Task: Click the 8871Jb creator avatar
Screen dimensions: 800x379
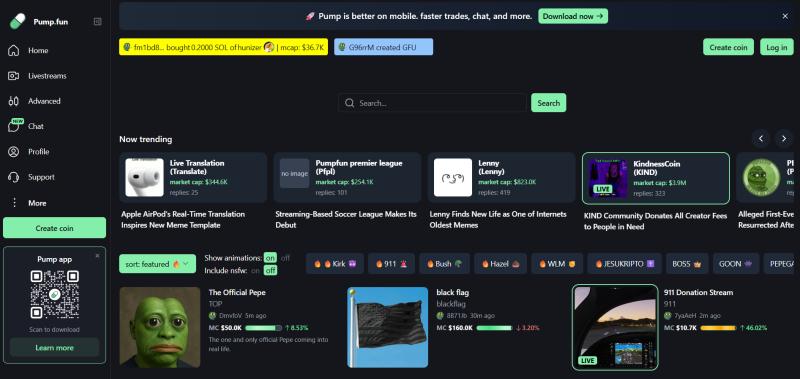Action: click(x=440, y=316)
